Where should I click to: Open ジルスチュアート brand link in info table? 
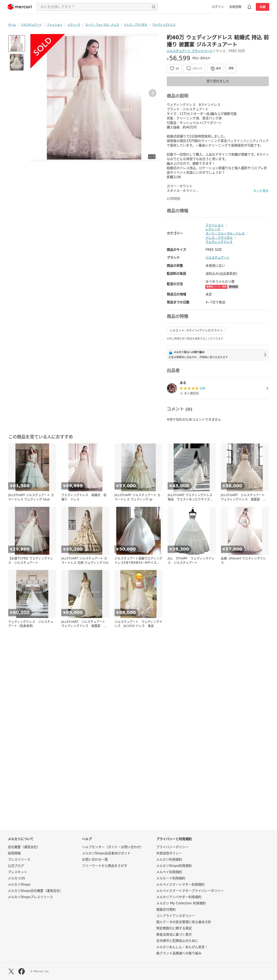217,257
